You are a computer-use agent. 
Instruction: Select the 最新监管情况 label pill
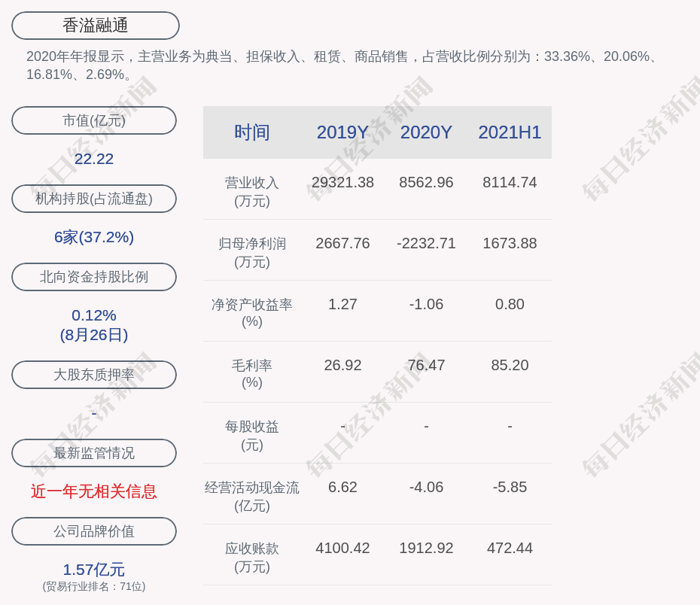pos(94,453)
